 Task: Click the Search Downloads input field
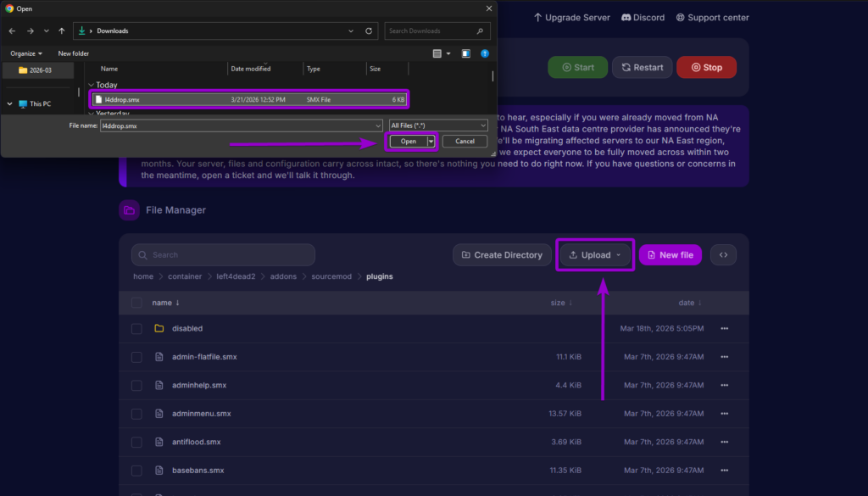click(x=437, y=30)
